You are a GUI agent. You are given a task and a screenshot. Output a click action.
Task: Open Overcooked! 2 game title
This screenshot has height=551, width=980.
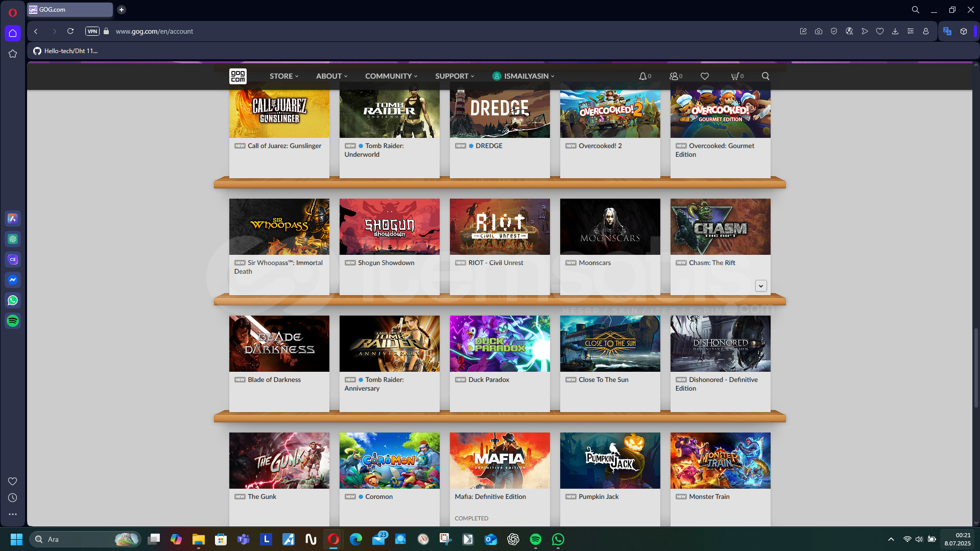tap(600, 146)
